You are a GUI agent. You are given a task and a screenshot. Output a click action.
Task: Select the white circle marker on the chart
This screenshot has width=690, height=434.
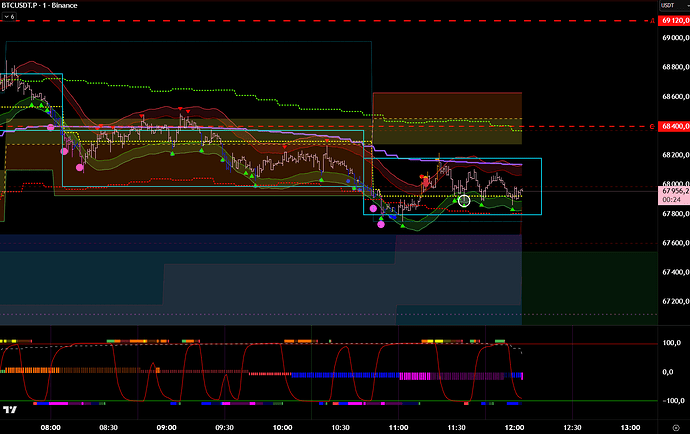pyautogui.click(x=464, y=201)
